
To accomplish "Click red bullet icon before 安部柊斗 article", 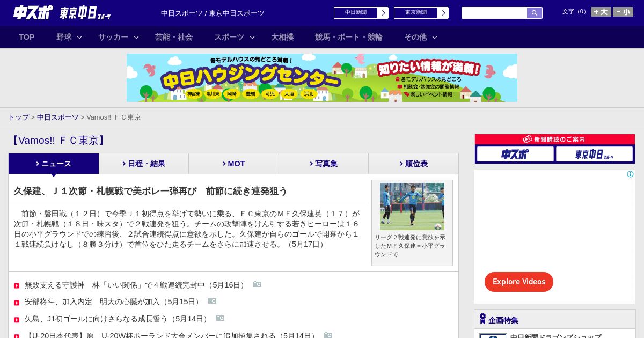I will pos(17,303).
